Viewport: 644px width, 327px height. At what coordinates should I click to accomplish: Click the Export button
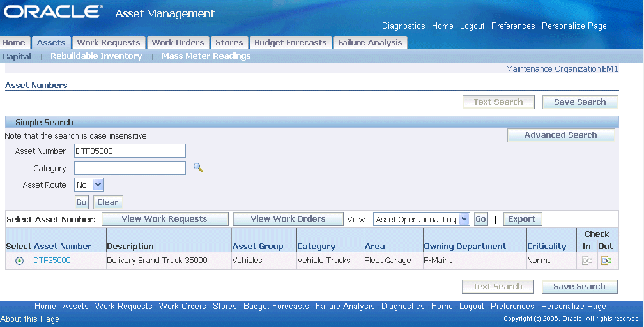click(x=522, y=219)
